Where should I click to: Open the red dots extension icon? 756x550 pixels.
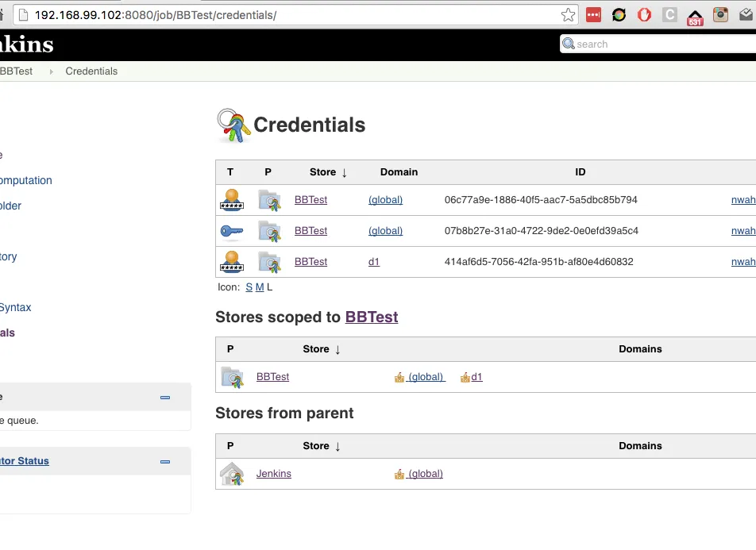[x=593, y=15]
